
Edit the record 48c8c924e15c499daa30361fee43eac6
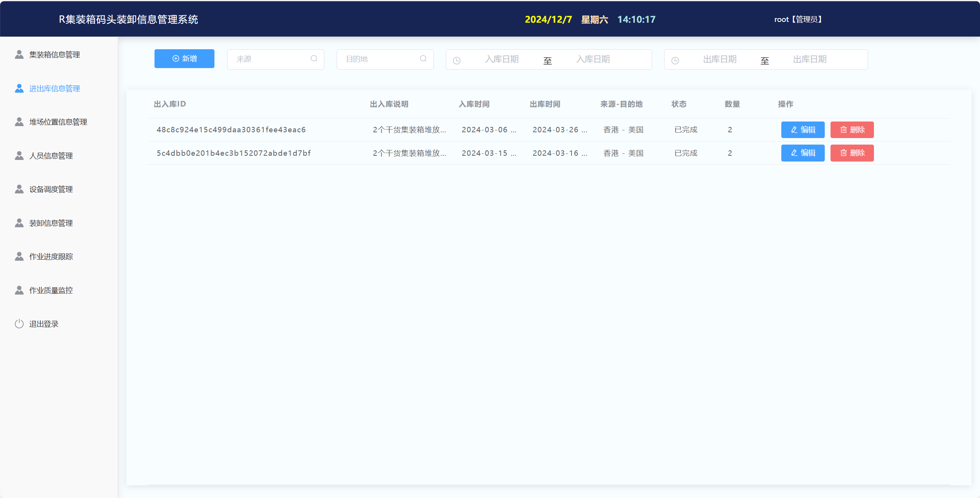802,130
